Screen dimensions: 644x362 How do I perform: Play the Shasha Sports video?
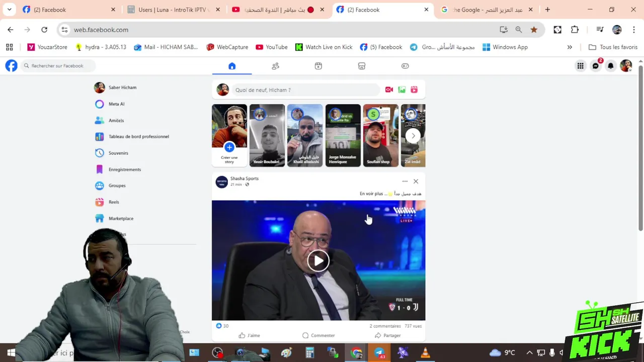tap(318, 260)
